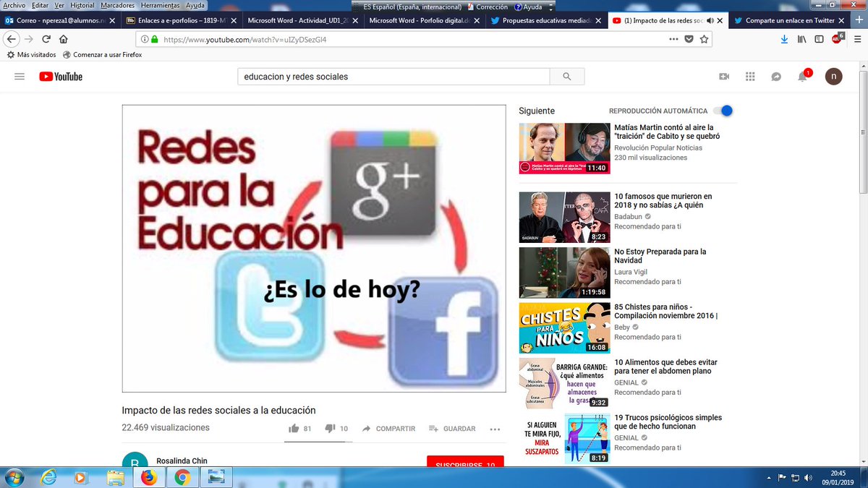This screenshot has width=868, height=488.
Task: Open the YouTube create video camera icon
Action: point(724,77)
